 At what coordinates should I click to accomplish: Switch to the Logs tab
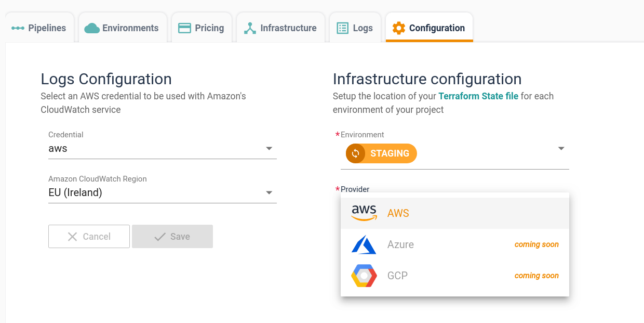click(355, 28)
